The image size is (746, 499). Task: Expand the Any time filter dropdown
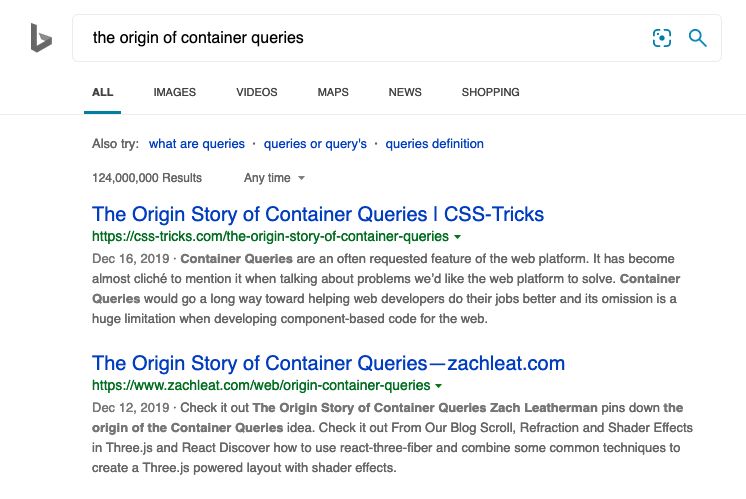coord(274,178)
